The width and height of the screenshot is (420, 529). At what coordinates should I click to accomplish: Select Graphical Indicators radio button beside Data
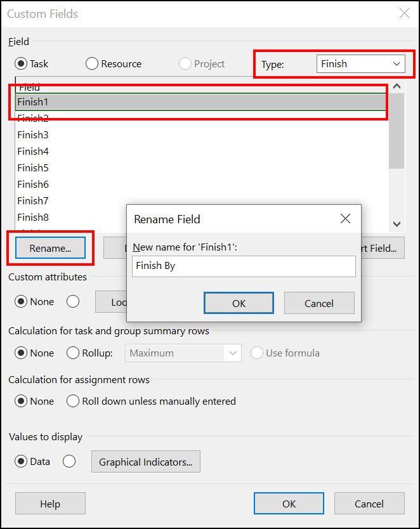(x=69, y=461)
